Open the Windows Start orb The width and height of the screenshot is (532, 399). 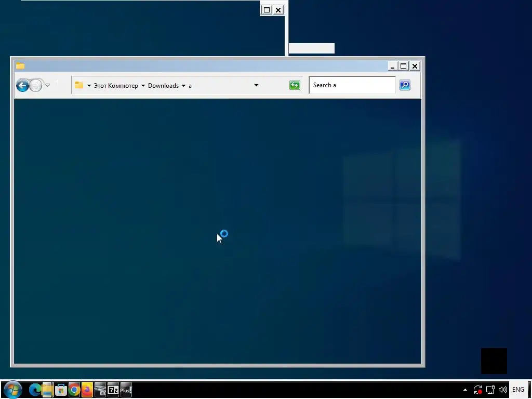[12, 390]
